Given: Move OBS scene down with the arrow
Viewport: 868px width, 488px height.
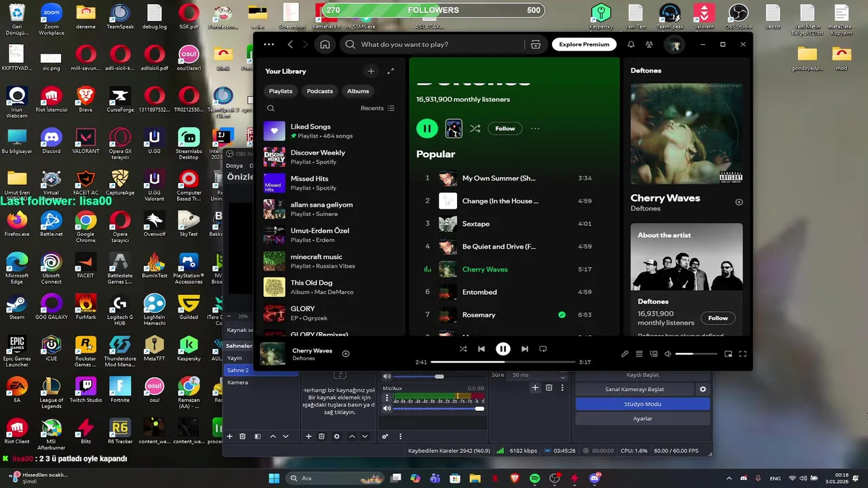Looking at the screenshot, I should point(285,436).
